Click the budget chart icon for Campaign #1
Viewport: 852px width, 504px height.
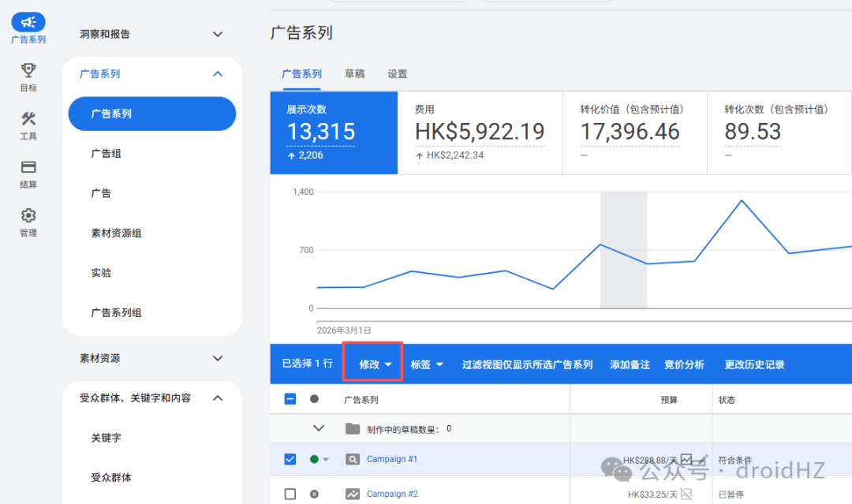686,460
